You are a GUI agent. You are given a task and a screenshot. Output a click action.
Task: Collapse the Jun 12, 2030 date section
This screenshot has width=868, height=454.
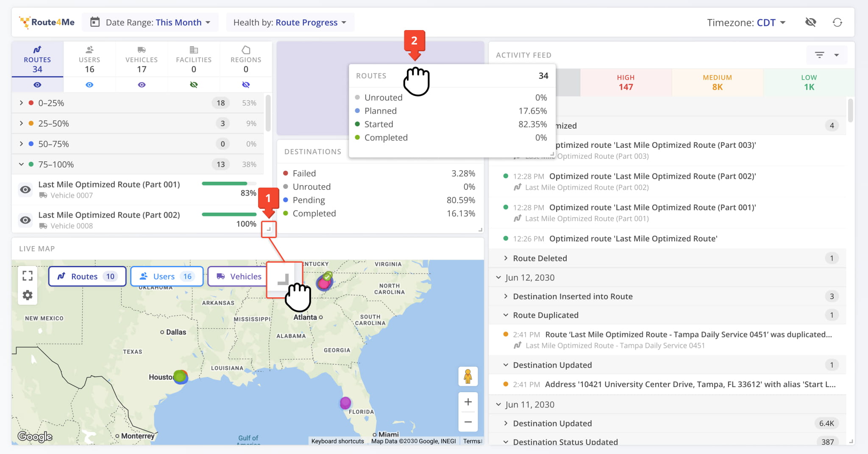[x=498, y=277]
